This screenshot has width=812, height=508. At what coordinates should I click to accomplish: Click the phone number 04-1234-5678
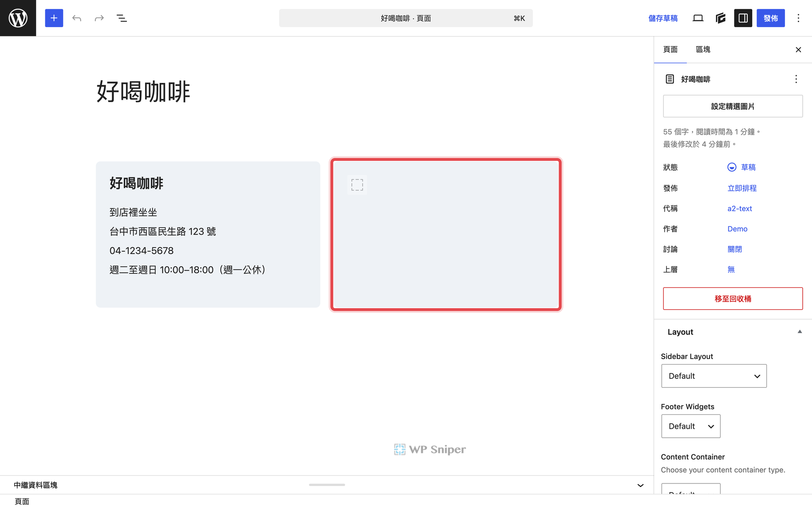142,251
